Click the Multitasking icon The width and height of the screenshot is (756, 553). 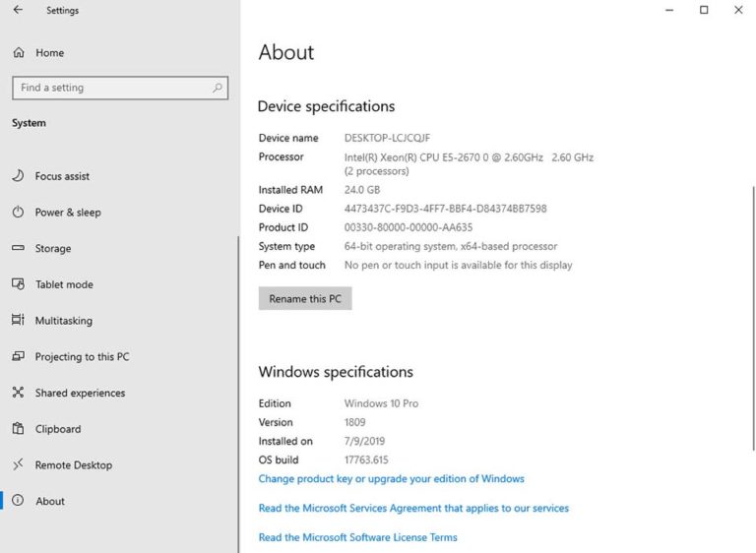18,320
